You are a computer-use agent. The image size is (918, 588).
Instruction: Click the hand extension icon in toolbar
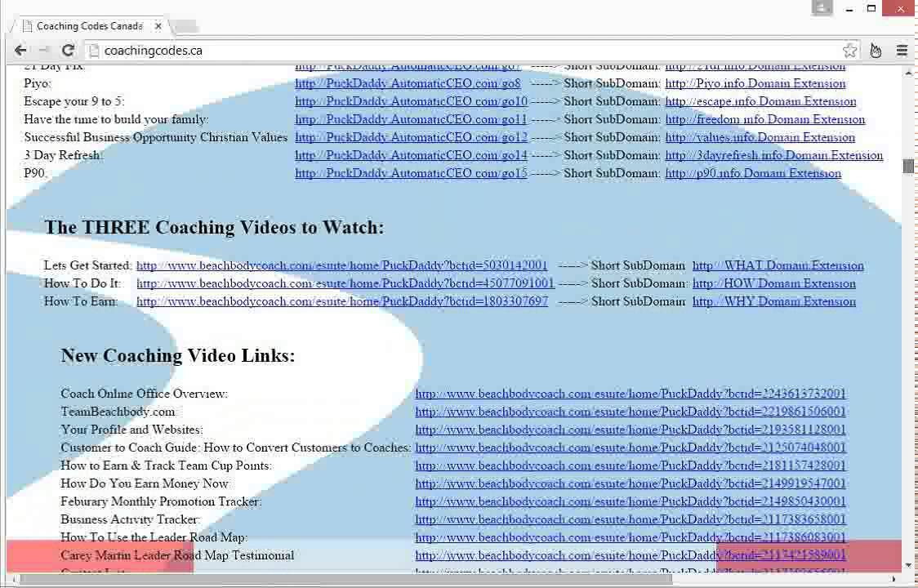tap(876, 51)
